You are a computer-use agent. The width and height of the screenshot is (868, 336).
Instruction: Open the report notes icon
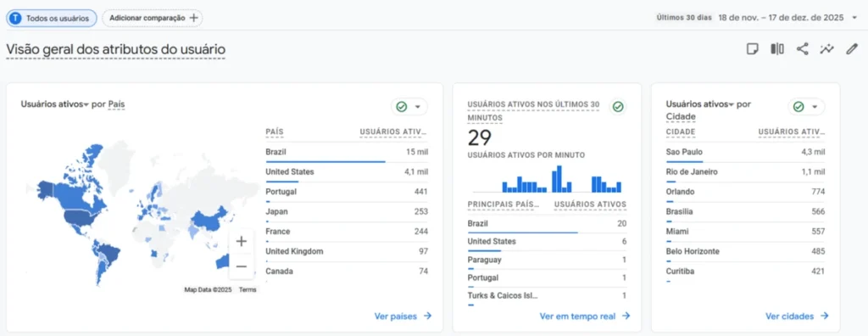pyautogui.click(x=753, y=49)
